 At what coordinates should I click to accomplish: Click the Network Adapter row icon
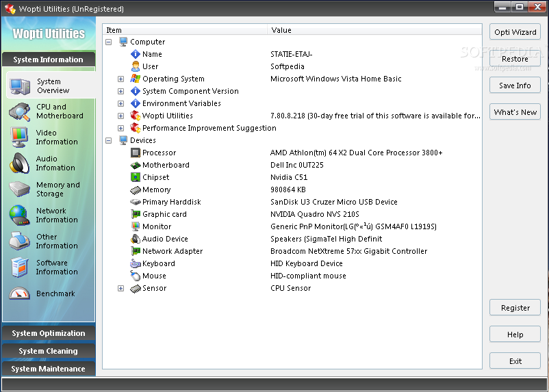pos(135,251)
